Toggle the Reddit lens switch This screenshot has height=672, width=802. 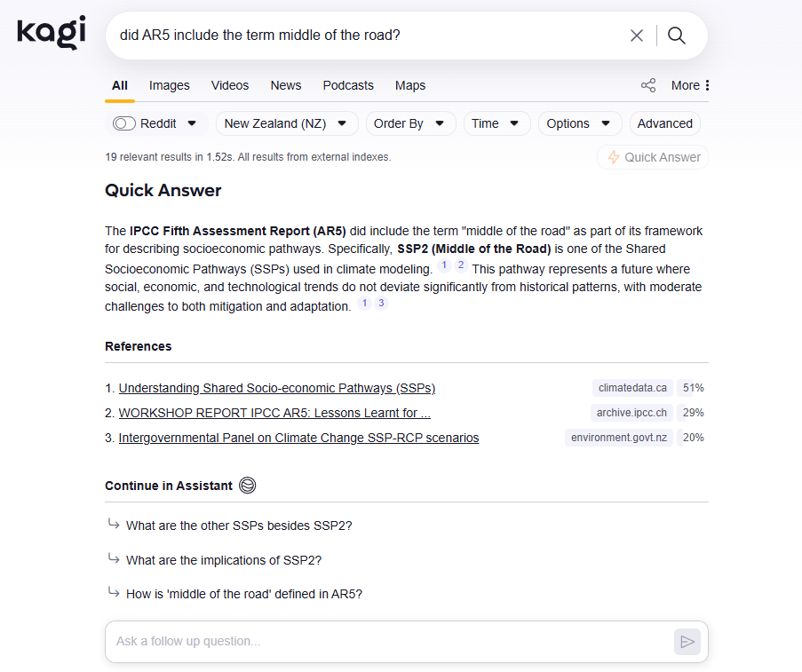click(124, 123)
